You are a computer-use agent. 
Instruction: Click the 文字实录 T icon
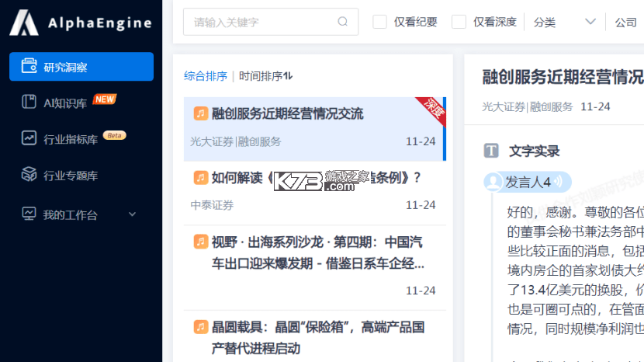(491, 151)
